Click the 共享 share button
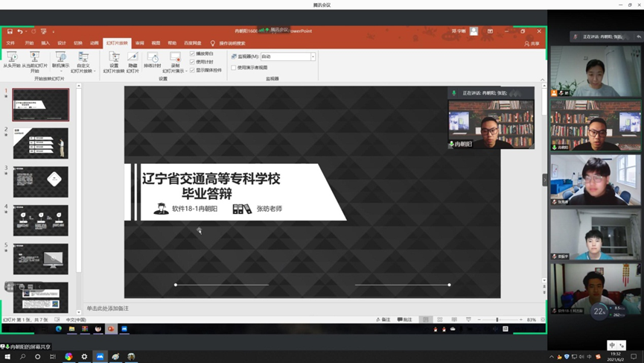 pos(532,43)
